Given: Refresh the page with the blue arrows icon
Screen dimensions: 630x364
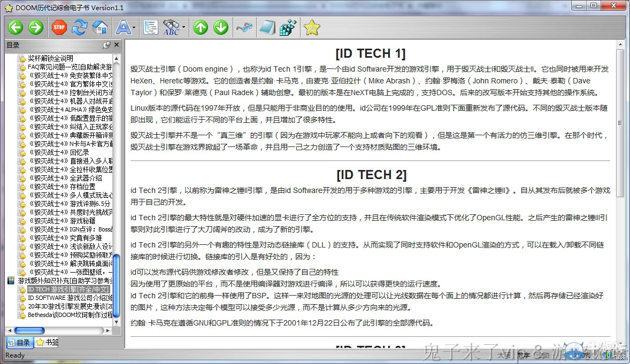Looking at the screenshot, I should click(79, 27).
